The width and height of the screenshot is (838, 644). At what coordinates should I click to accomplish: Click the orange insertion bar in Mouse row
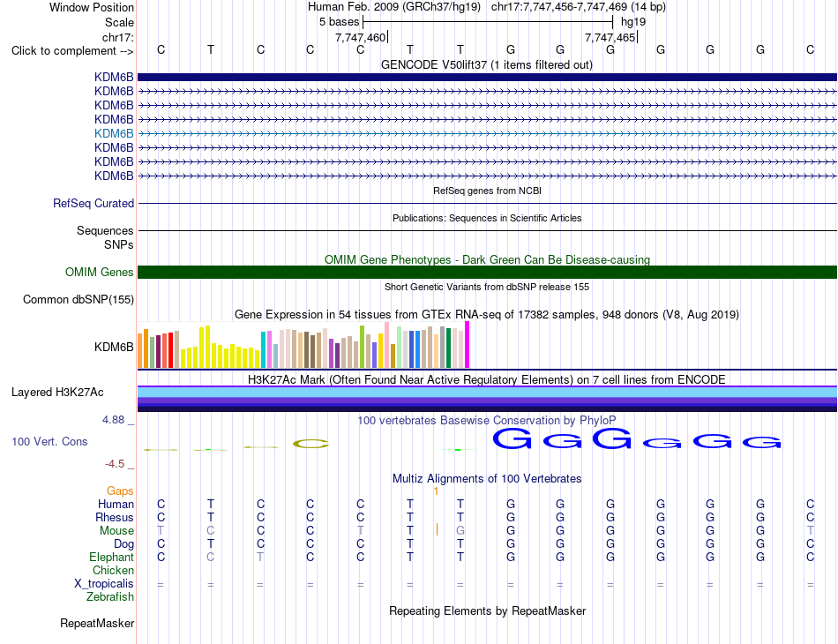click(438, 529)
